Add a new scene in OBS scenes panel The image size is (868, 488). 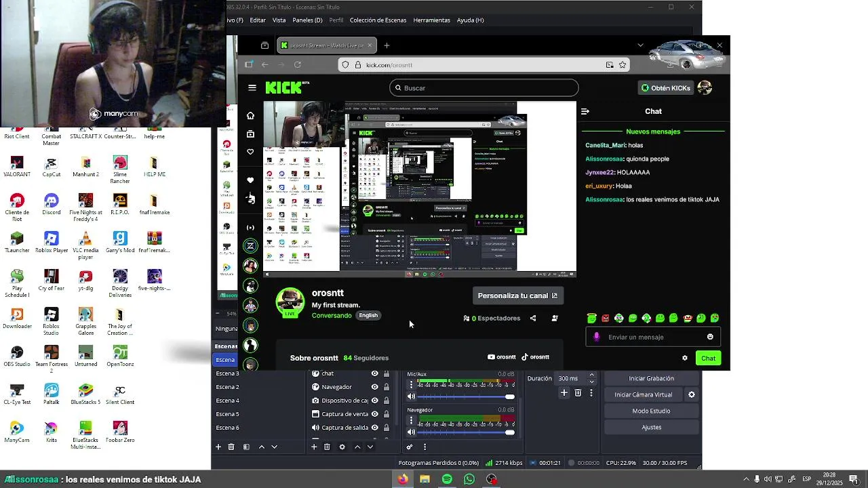(218, 447)
